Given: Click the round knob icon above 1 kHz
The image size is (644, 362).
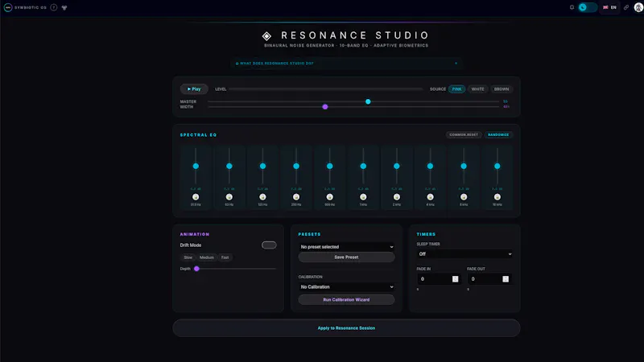Looking at the screenshot, I should 363,197.
